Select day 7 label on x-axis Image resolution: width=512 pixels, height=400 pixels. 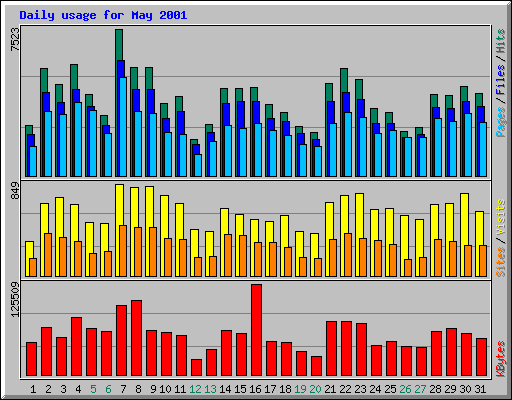123,389
